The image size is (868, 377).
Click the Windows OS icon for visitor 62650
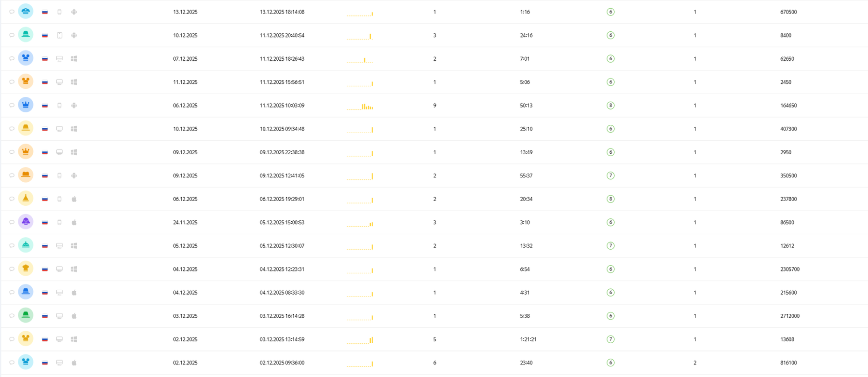click(74, 58)
